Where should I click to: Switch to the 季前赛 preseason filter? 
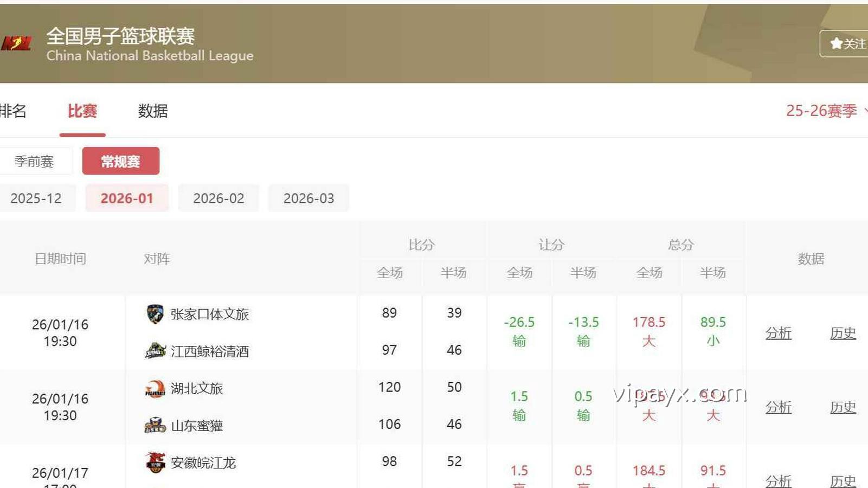33,160
